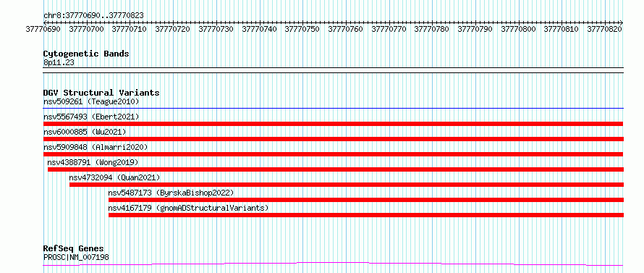Screen dimensions: 644x273
Task: Click ruler position 37770780
Action: (x=432, y=29)
